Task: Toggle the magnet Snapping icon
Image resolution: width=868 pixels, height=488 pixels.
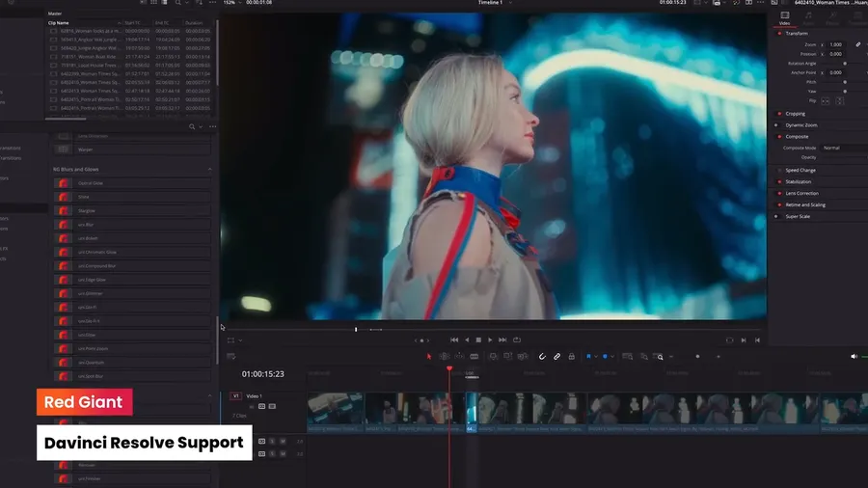Action: [542, 356]
